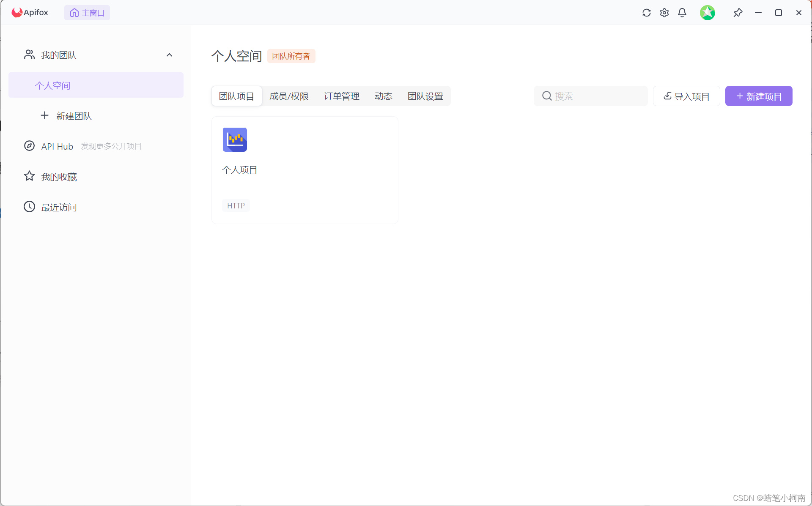Image resolution: width=812 pixels, height=506 pixels.
Task: Click 发现更多公开项目 hint text
Action: click(x=111, y=146)
